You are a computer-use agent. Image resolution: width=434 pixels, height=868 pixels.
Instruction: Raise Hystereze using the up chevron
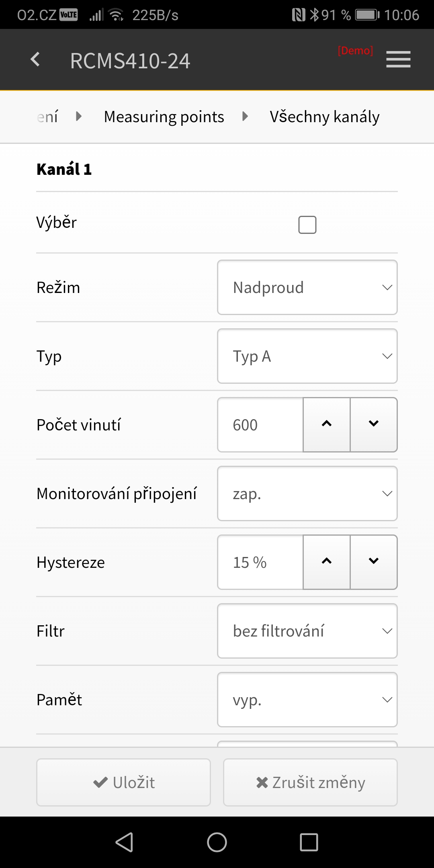[x=326, y=562]
